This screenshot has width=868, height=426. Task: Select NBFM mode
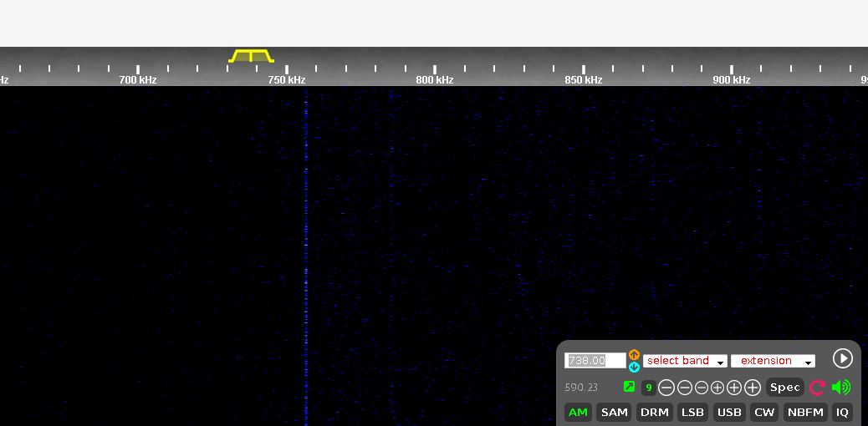805,412
